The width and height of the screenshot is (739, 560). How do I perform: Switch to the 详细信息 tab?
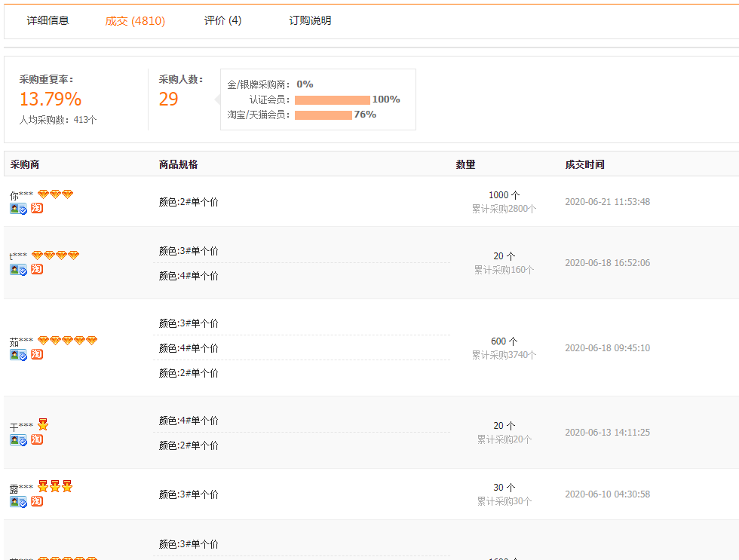48,20
